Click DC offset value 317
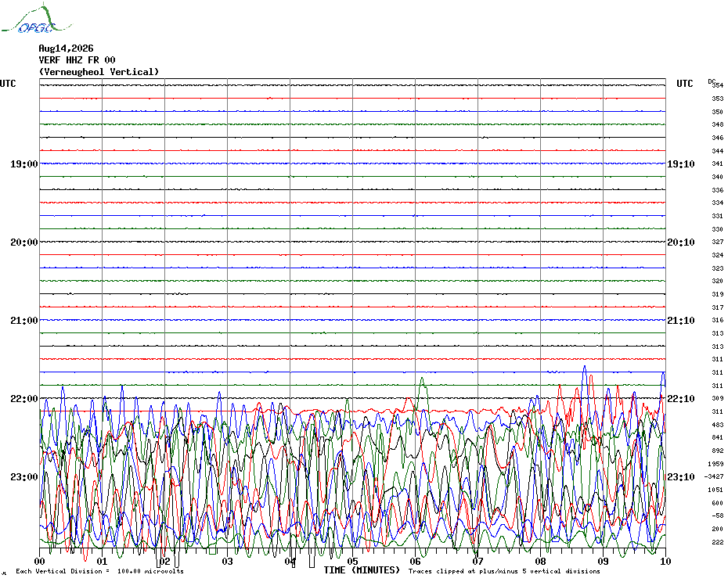Image resolution: width=728 pixels, height=582 pixels. [x=718, y=307]
